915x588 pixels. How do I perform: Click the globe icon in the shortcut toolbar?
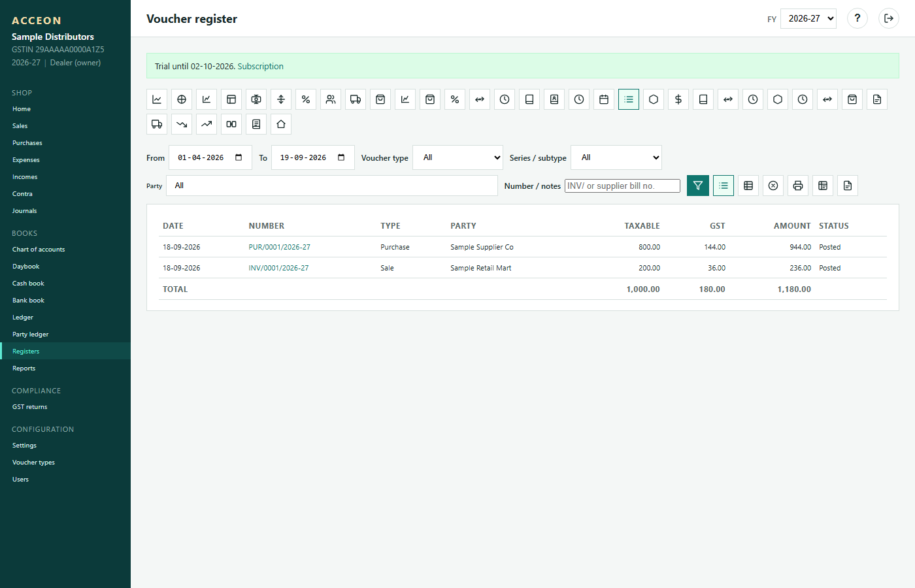pyautogui.click(x=182, y=99)
